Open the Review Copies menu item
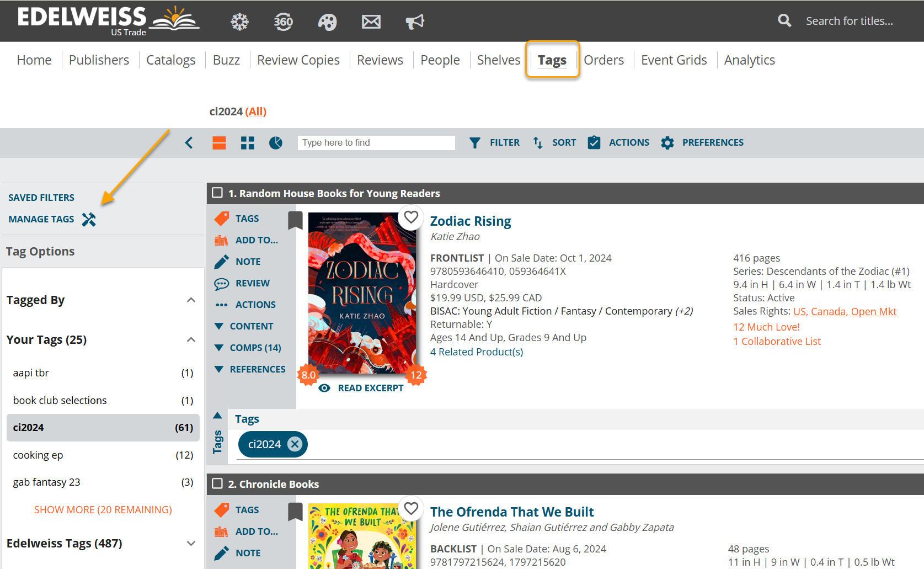 click(x=298, y=60)
